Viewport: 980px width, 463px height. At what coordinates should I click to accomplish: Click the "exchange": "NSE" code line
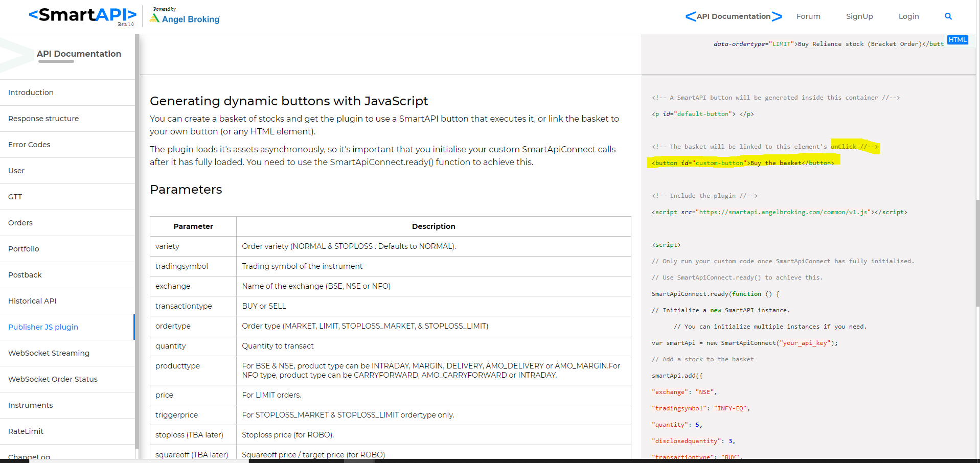[x=684, y=392]
